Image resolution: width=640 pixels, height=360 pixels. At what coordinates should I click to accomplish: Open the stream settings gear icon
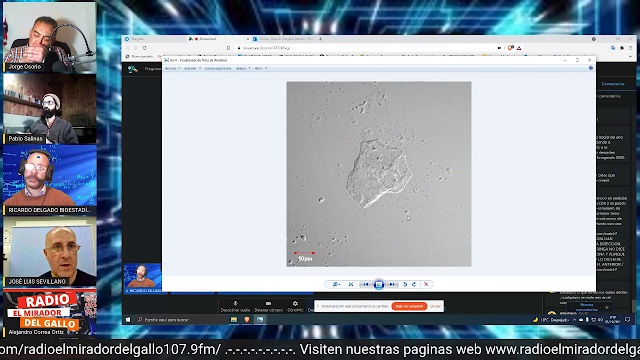(295, 304)
